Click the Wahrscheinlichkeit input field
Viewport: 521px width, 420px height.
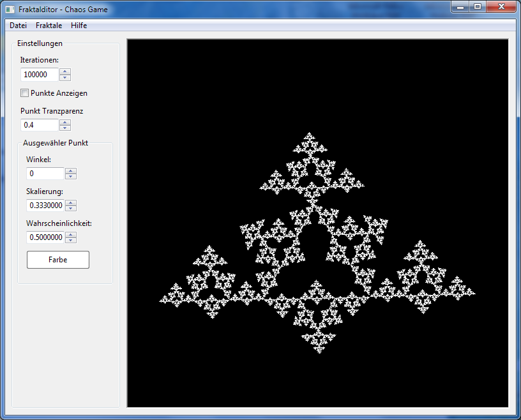[x=45, y=237]
